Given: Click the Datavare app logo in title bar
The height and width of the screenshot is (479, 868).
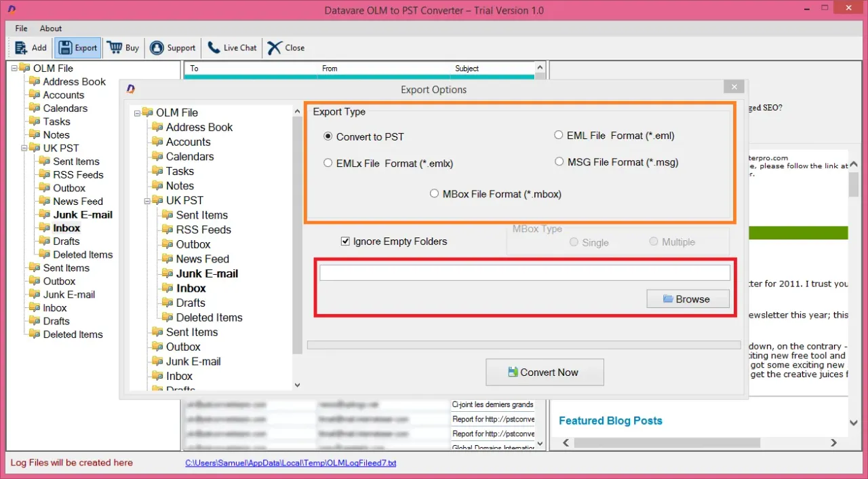Looking at the screenshot, I should point(12,10).
